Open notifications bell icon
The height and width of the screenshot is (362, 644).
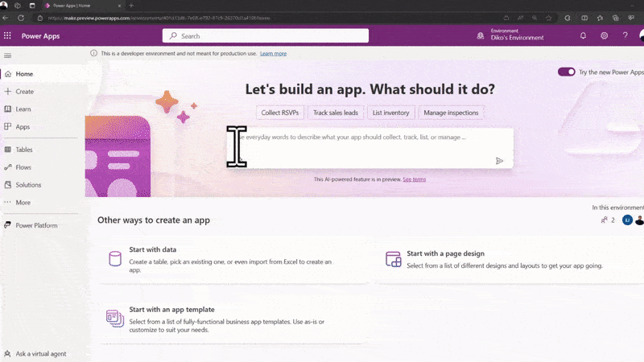click(x=583, y=35)
